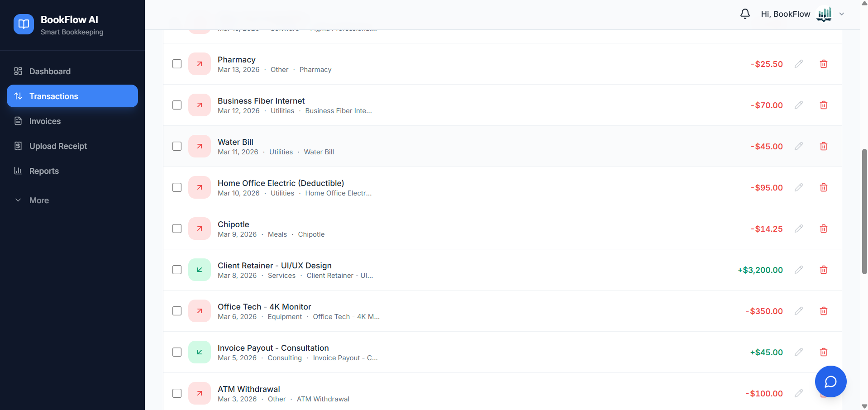
Task: Click the +$3,200.00 amount
Action: tap(760, 270)
